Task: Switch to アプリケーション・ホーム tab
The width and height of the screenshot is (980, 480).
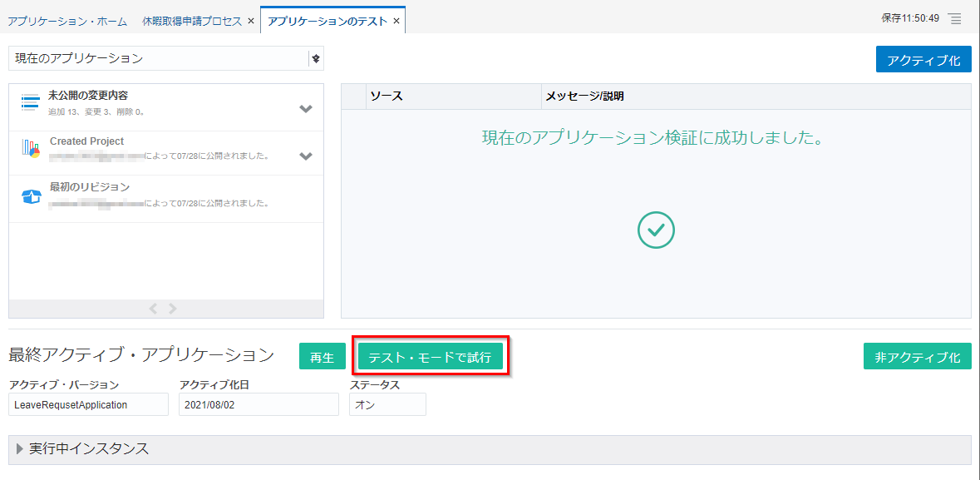Action: pos(68,22)
